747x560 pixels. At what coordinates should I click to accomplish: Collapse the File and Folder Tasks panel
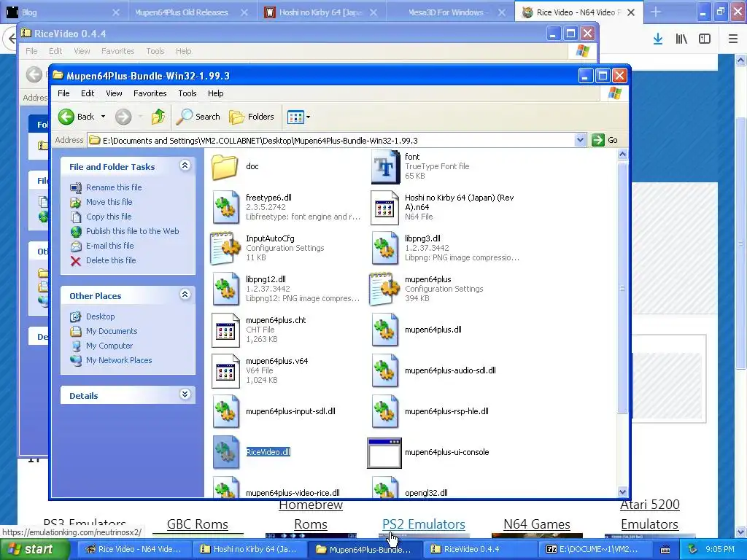185,166
